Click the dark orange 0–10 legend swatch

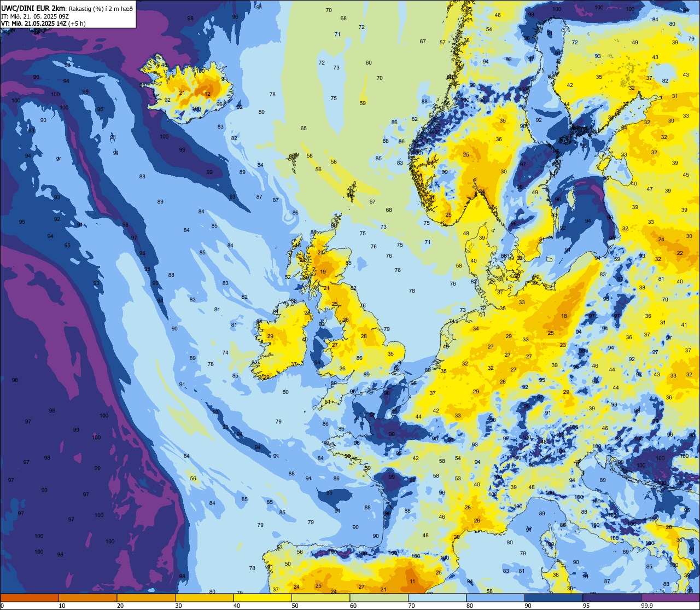pyautogui.click(x=30, y=597)
